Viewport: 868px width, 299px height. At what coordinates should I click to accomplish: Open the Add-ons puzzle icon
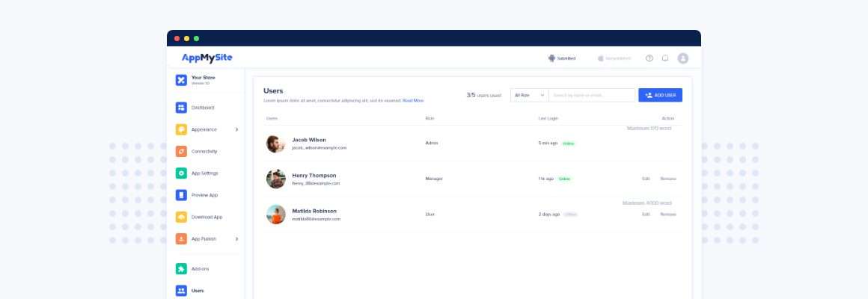coord(181,268)
